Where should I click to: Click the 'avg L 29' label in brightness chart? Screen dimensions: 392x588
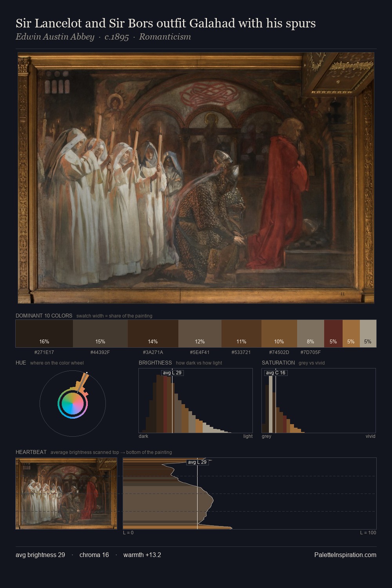click(x=172, y=373)
